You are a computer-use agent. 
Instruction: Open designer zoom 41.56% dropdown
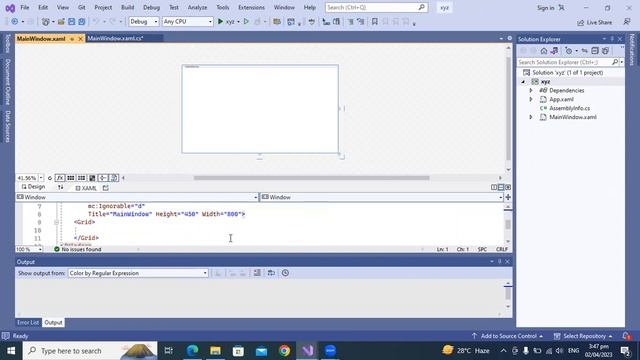click(x=41, y=178)
